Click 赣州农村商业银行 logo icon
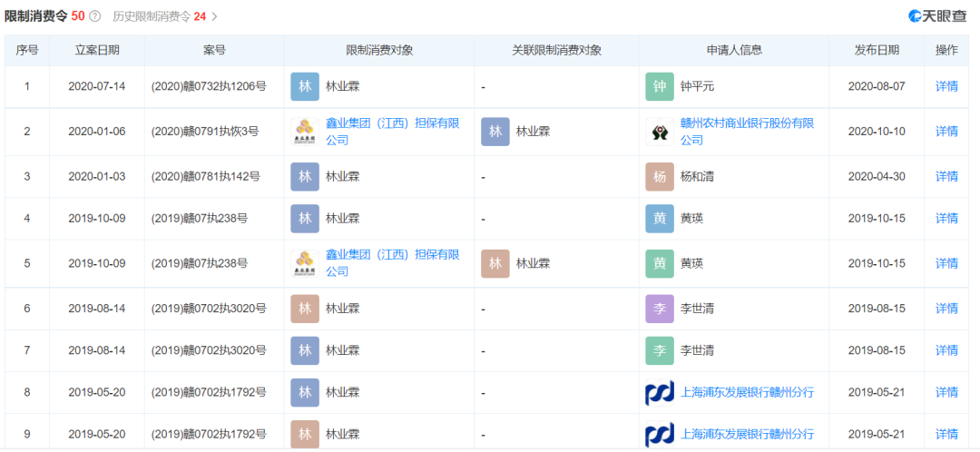Viewport: 980px width, 452px height. [660, 132]
